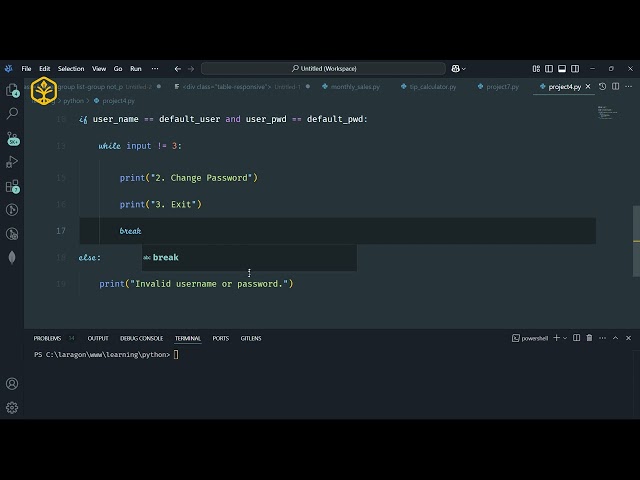Open the Ports panel tab
Screen dimensions: 640x480
point(220,338)
